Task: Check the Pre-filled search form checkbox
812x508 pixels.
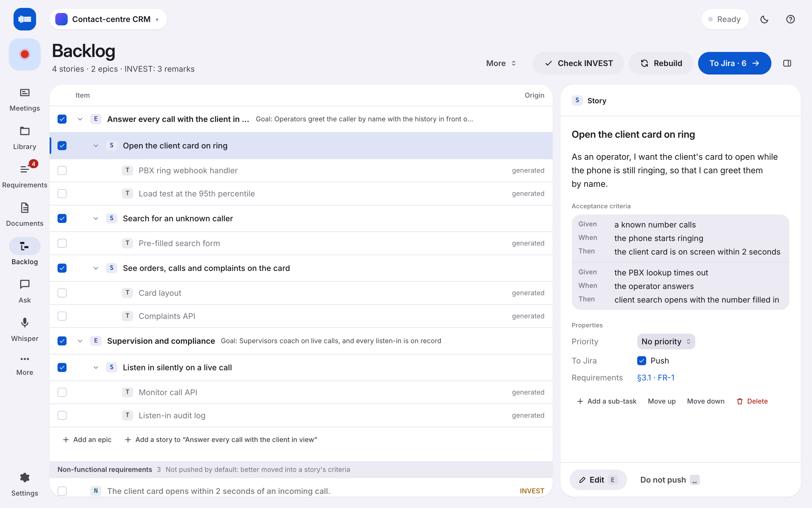Action: (x=62, y=243)
